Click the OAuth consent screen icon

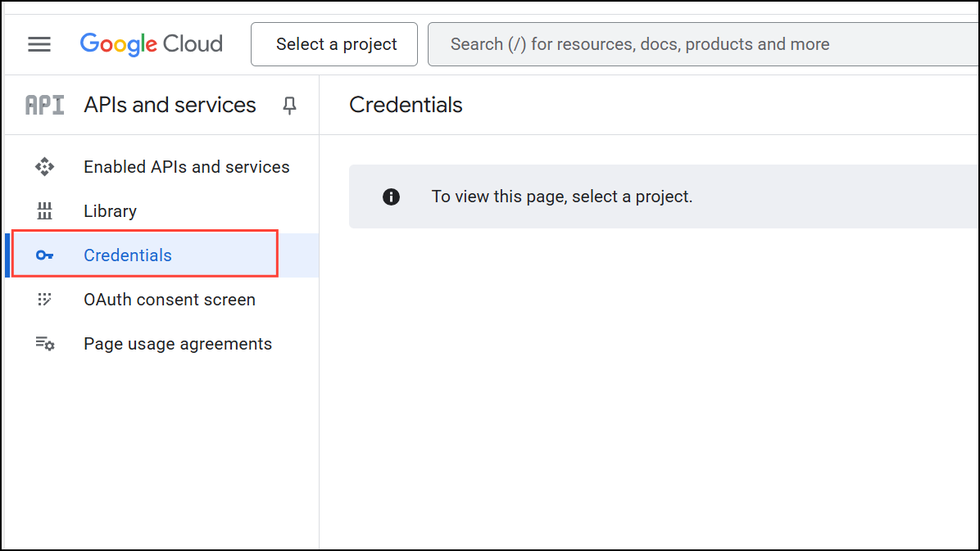44,299
